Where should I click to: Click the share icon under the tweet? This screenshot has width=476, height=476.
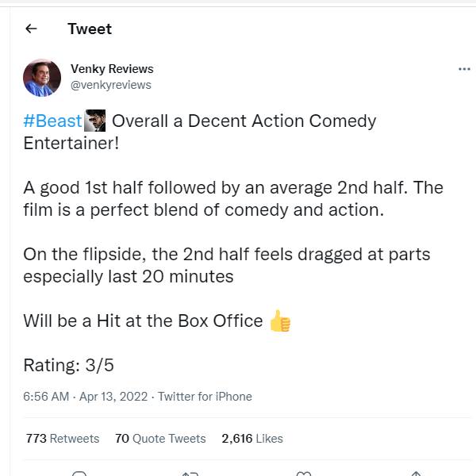coord(416,474)
